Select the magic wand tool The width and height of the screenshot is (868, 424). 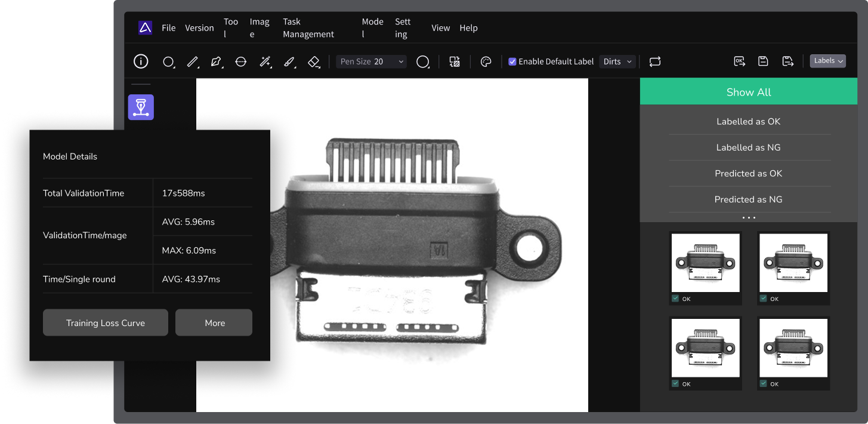pos(265,62)
